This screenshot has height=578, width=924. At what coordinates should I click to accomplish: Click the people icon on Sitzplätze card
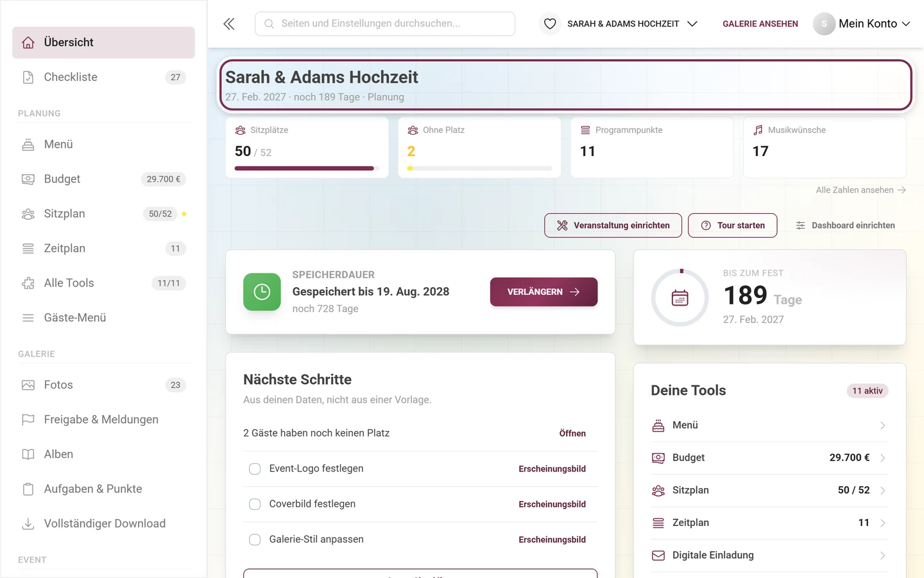coord(241,130)
